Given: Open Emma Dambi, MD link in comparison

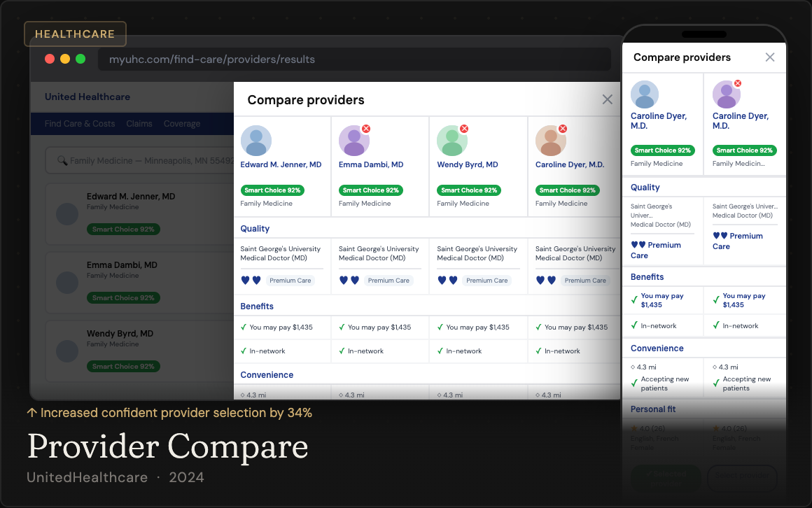Looking at the screenshot, I should (x=371, y=164).
